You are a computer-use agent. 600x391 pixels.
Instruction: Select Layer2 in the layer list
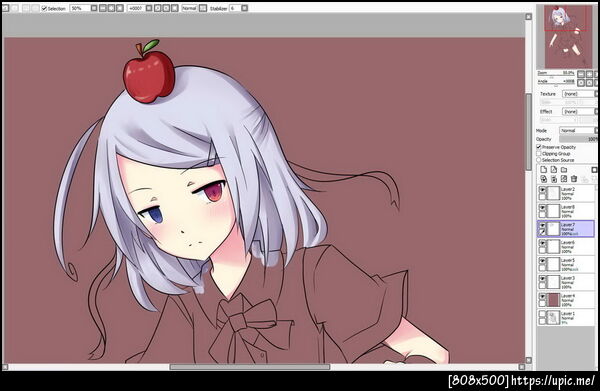(x=566, y=193)
